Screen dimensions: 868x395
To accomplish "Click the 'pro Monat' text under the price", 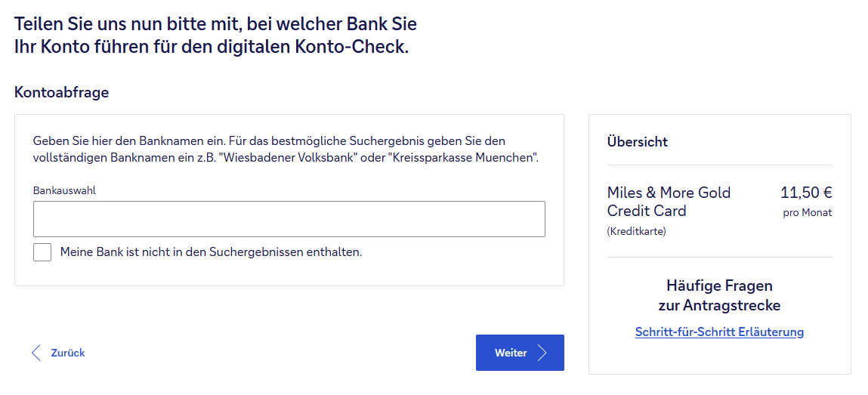I will [807, 213].
